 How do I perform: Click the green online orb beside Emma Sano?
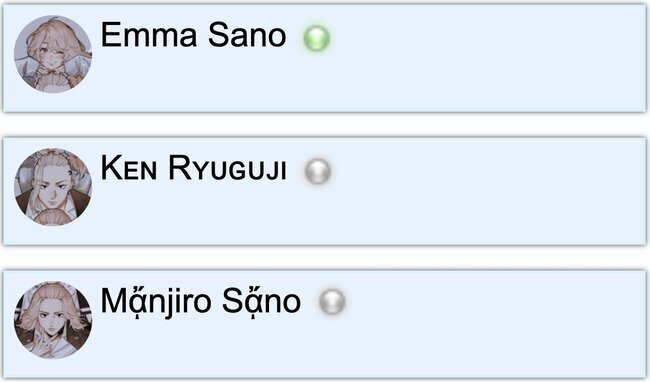coord(316,38)
